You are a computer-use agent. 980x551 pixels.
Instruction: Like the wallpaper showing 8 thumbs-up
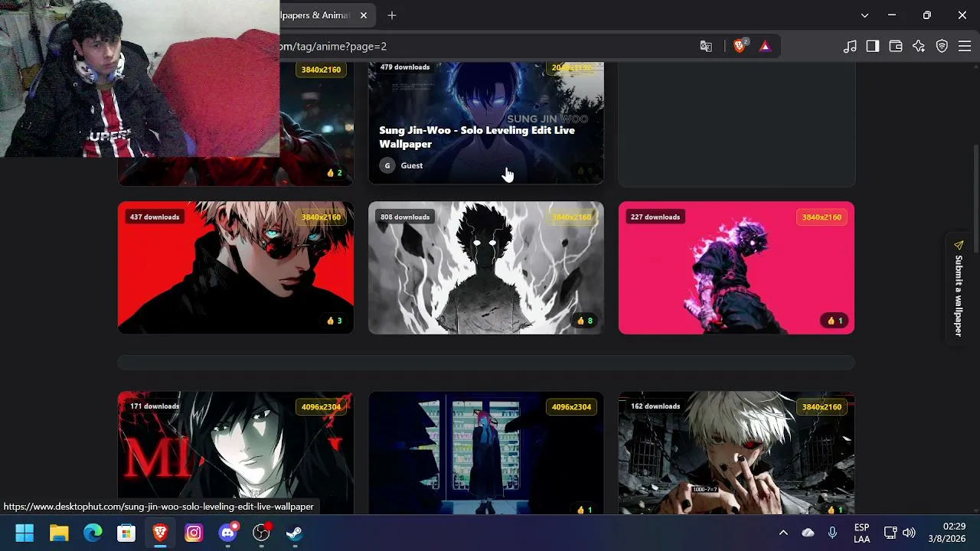point(585,321)
